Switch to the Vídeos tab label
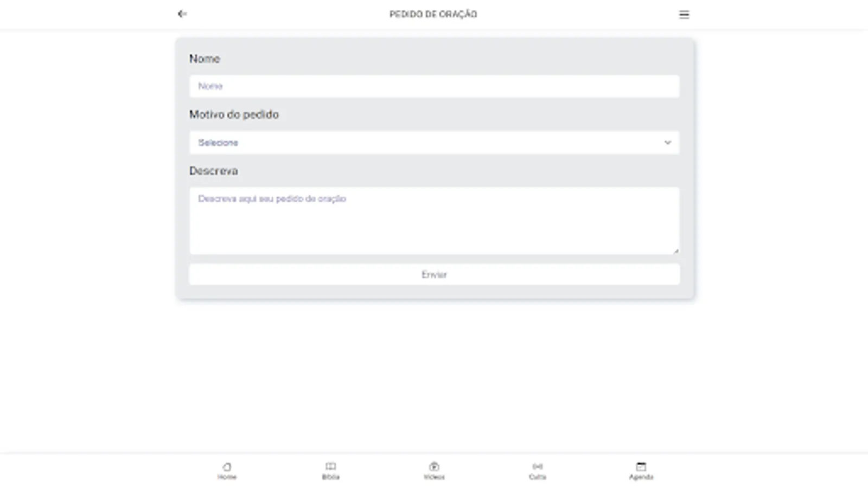Screen dimensions: 868x488 coord(434,477)
